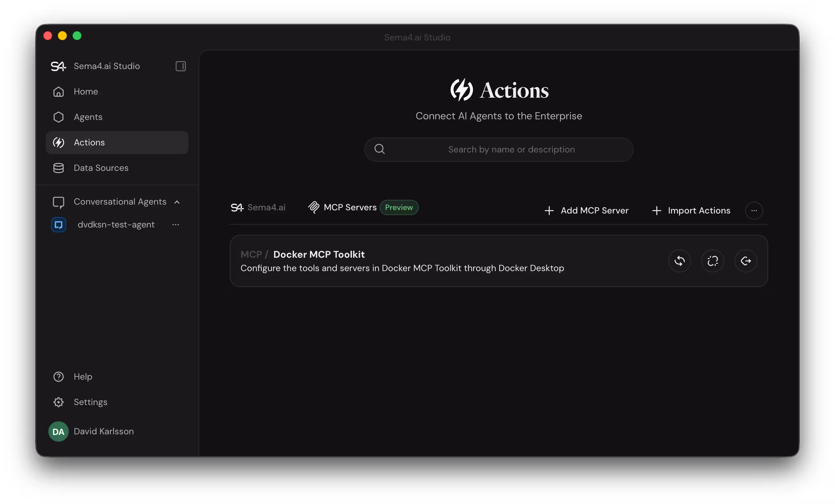Click the Help question mark icon
Screen dimensions: 835x504
point(58,376)
